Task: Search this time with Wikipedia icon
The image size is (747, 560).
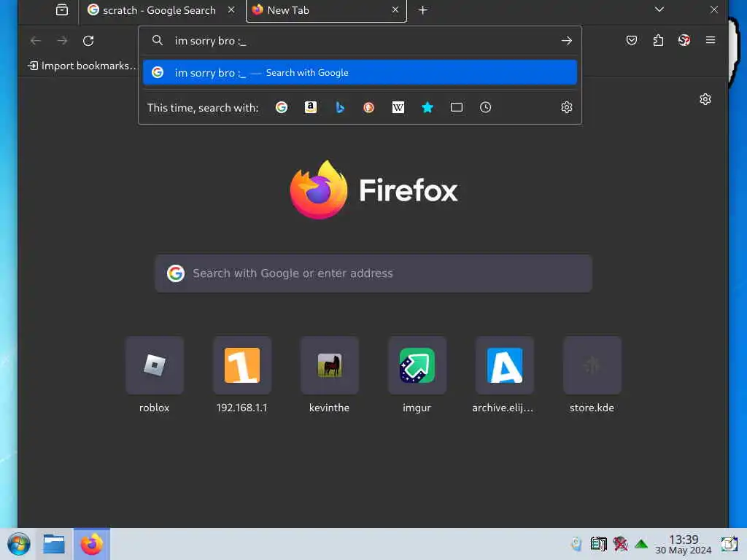Action: pyautogui.click(x=398, y=108)
